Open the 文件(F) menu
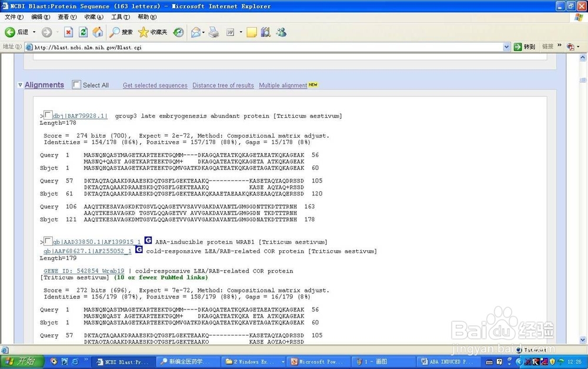The height and width of the screenshot is (369, 588). point(14,17)
